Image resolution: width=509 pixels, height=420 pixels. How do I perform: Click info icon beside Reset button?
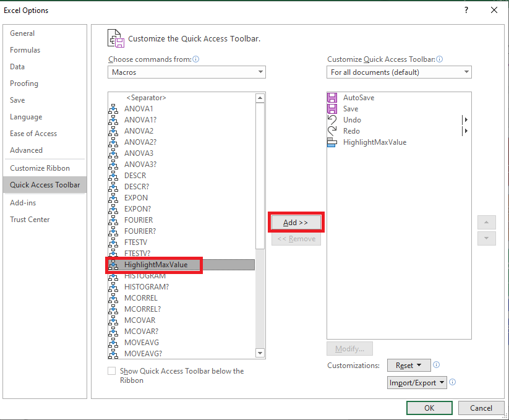(x=436, y=365)
